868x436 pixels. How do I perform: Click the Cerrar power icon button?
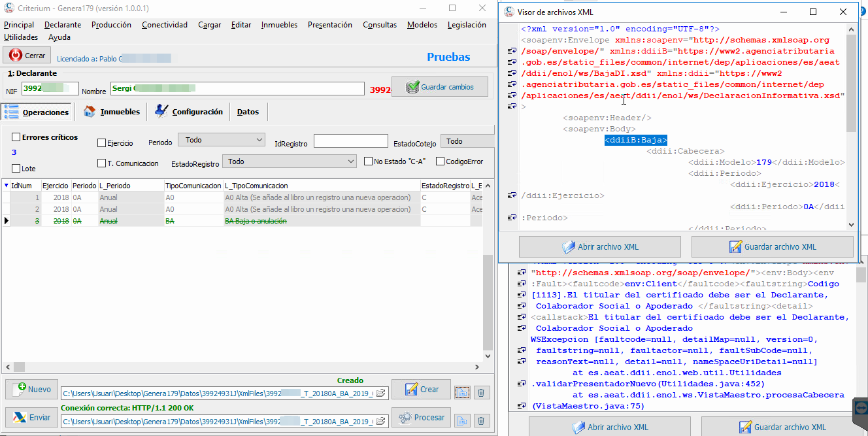coord(27,56)
